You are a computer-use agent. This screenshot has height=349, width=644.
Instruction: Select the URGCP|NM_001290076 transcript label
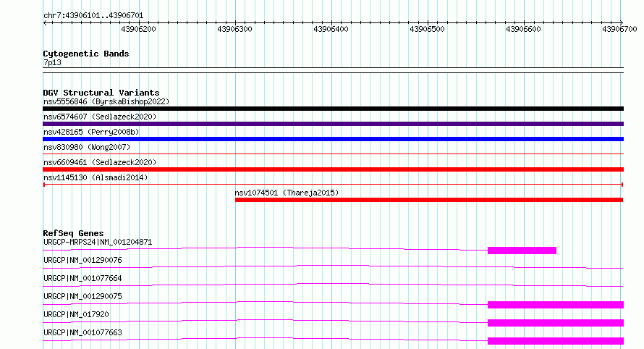82,260
